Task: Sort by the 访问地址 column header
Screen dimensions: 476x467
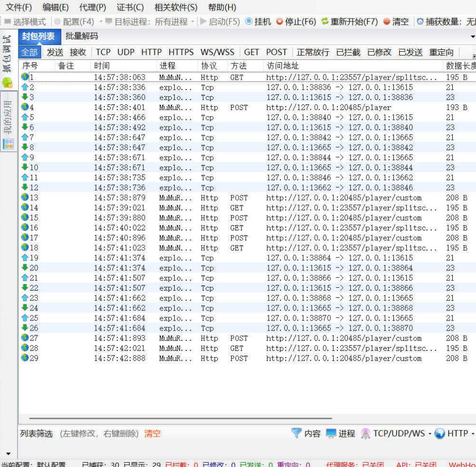Action: point(353,65)
